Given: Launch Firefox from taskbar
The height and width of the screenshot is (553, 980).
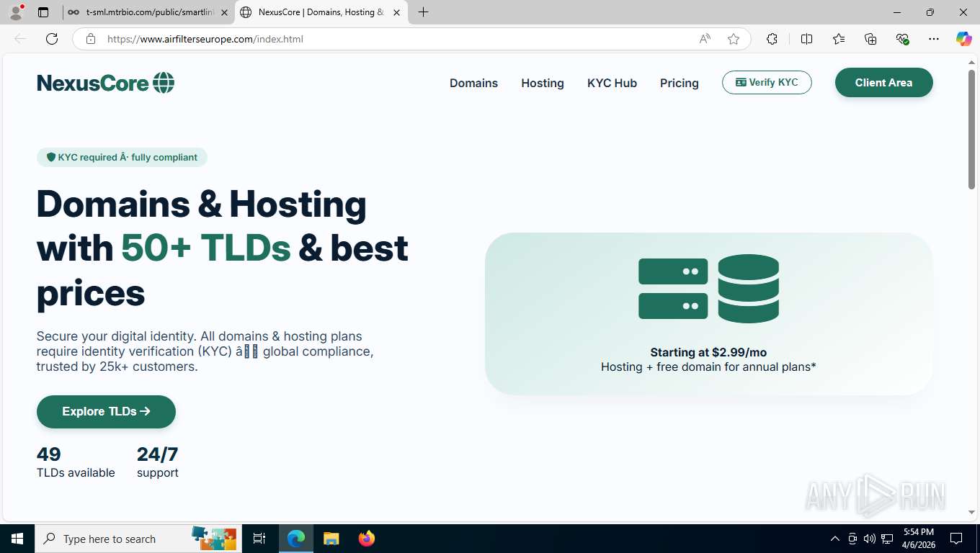Looking at the screenshot, I should 366,539.
